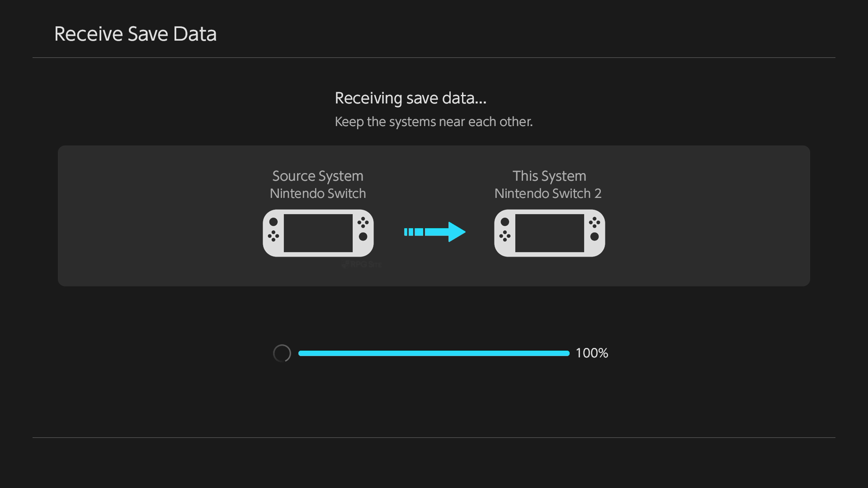The height and width of the screenshot is (488, 868).
Task: Click the This System label
Action: click(549, 176)
